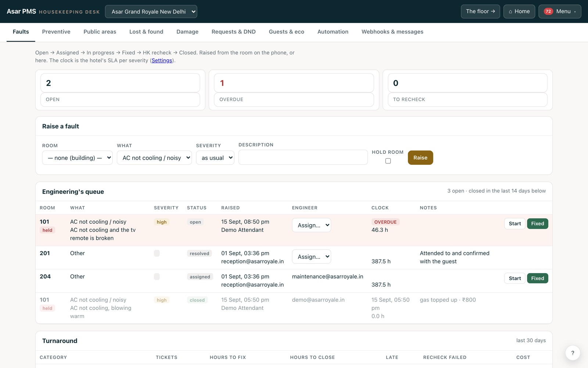Open the Lost & found tab
588x368 pixels.
pyautogui.click(x=146, y=32)
